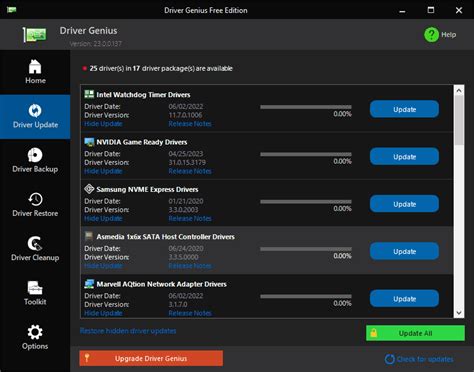Open Release Notes for Intel Watchdog Timer
The height and width of the screenshot is (372, 474).
(190, 124)
